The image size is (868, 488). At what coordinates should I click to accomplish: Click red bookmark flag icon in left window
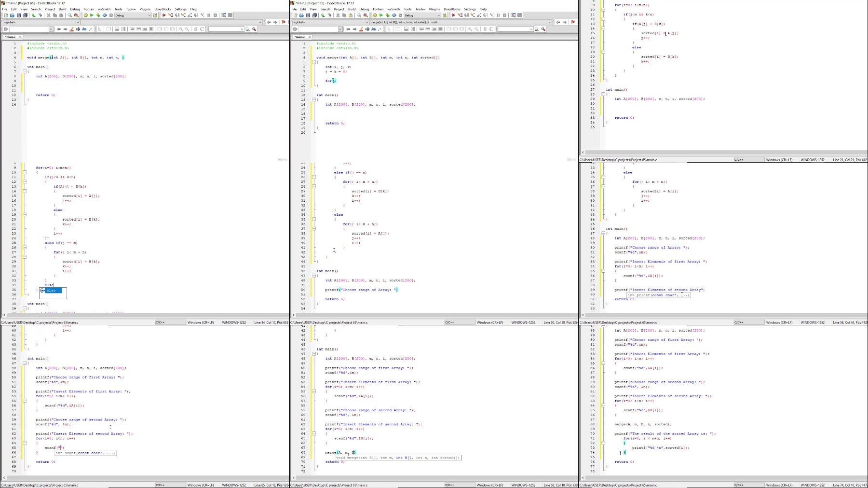pyautogui.click(x=284, y=22)
